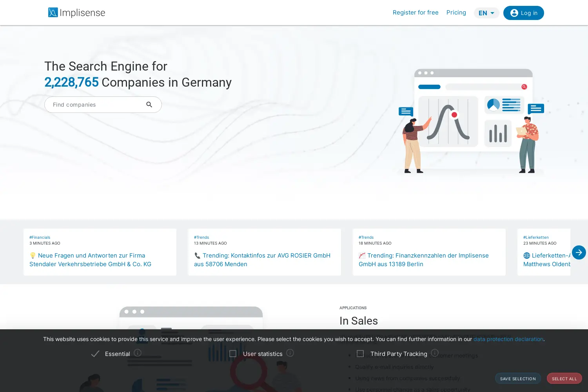Click the #Lieferketten tag
This screenshot has height=392, width=588.
pyautogui.click(x=536, y=237)
